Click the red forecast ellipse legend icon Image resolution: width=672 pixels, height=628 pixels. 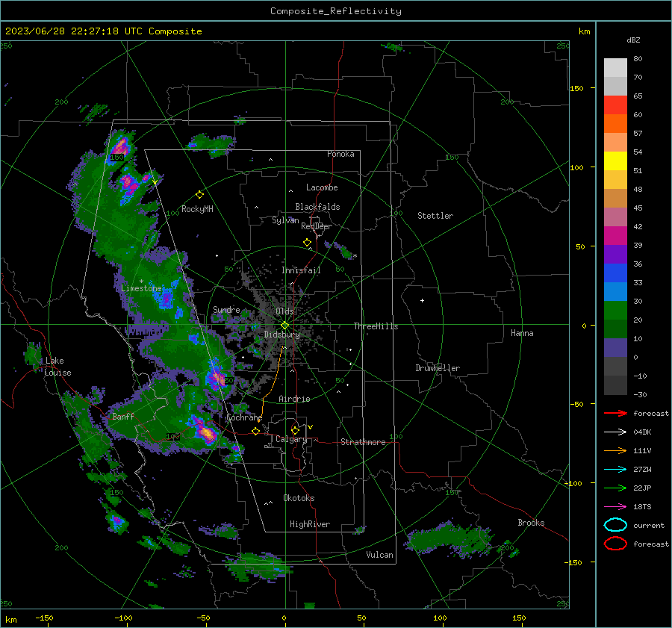tap(615, 544)
